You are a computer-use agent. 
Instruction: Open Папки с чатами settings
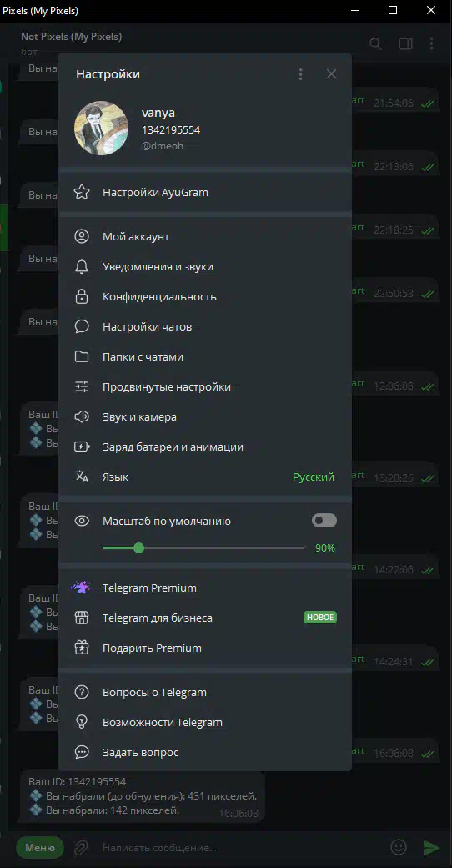click(204, 357)
